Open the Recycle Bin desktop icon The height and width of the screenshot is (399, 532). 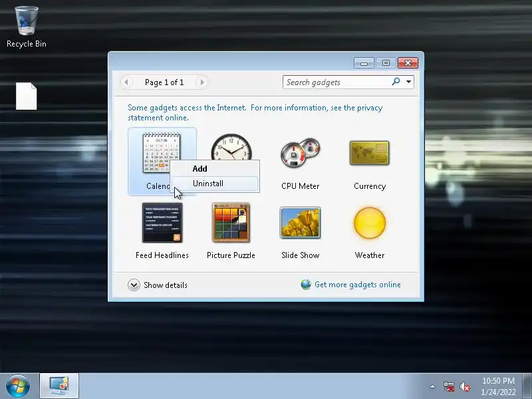pyautogui.click(x=27, y=27)
